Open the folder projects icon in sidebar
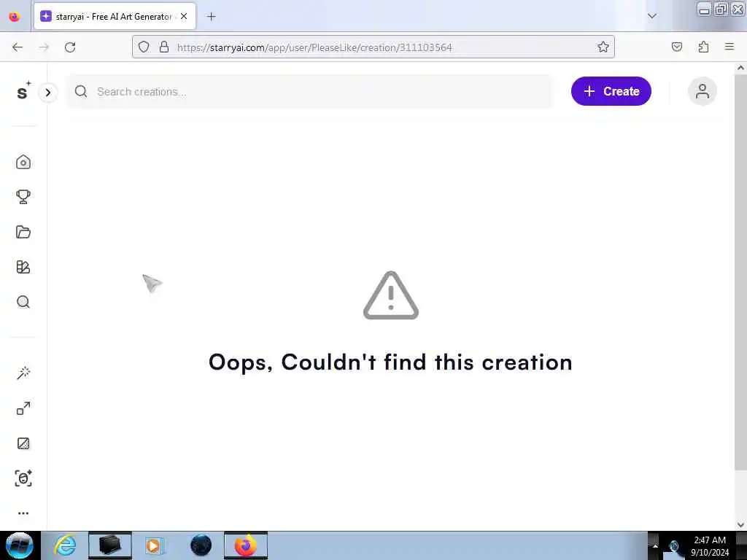Screen dimensions: 747x560 pos(23,232)
